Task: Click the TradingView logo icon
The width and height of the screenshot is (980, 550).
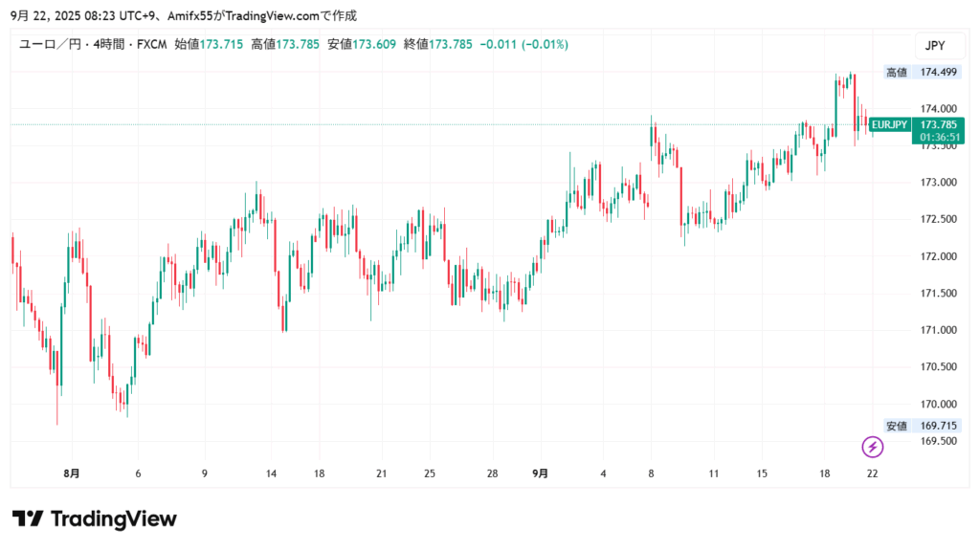Action: [x=28, y=519]
